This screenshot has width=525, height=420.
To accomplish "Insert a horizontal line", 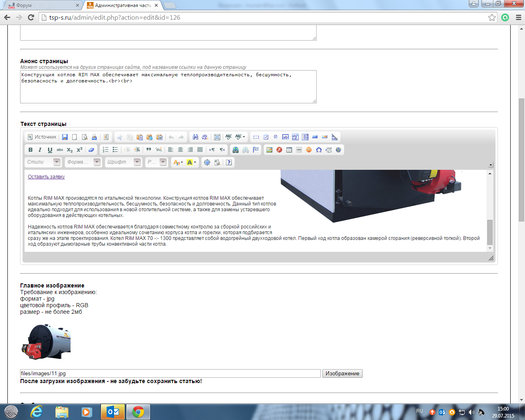I will pos(299,150).
